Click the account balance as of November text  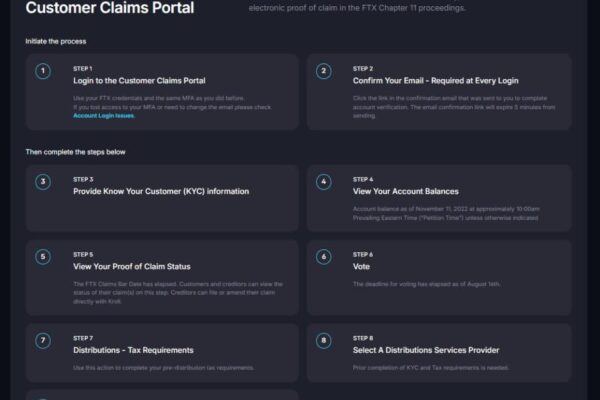pyautogui.click(x=446, y=214)
